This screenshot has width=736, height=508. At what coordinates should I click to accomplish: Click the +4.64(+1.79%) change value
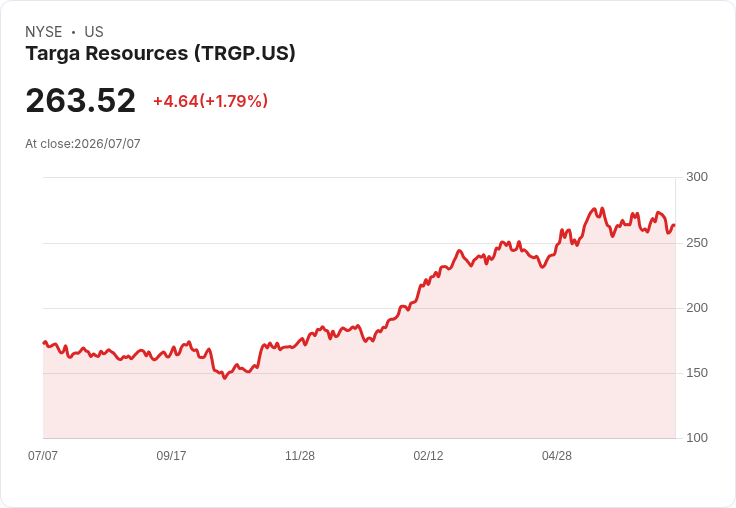click(210, 101)
